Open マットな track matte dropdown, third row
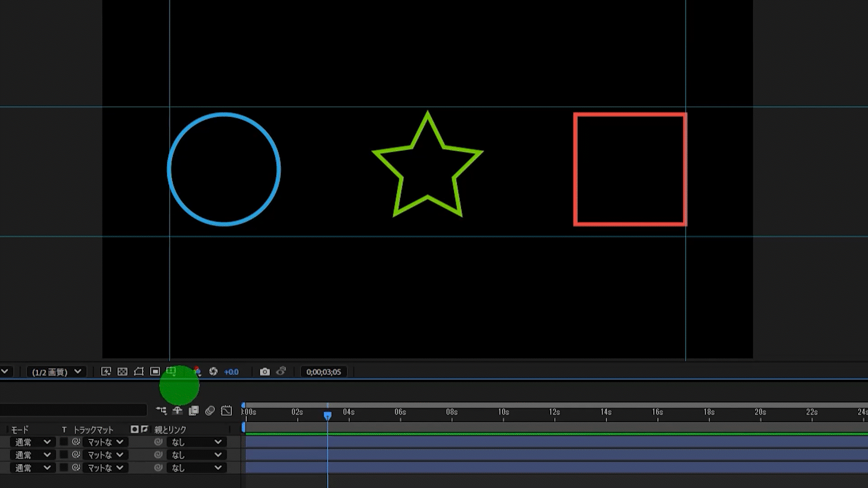Image resolution: width=868 pixels, height=488 pixels. coord(105,468)
